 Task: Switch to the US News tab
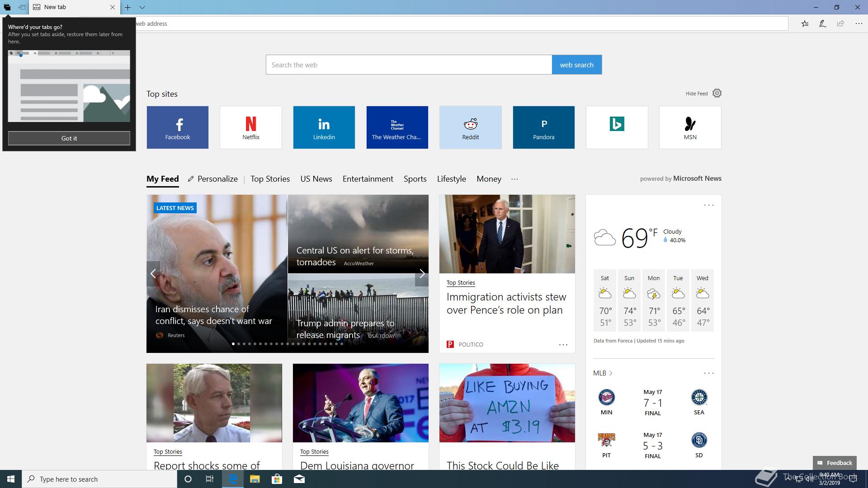pos(316,179)
